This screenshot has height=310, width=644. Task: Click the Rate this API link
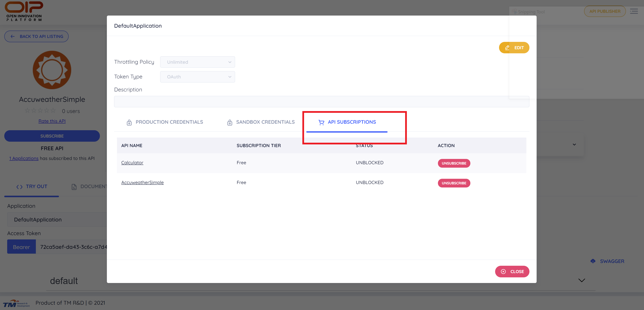52,121
